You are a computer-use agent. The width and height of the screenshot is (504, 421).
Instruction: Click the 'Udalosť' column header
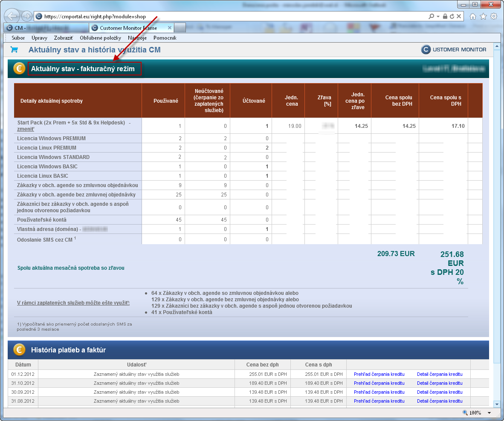[136, 364]
